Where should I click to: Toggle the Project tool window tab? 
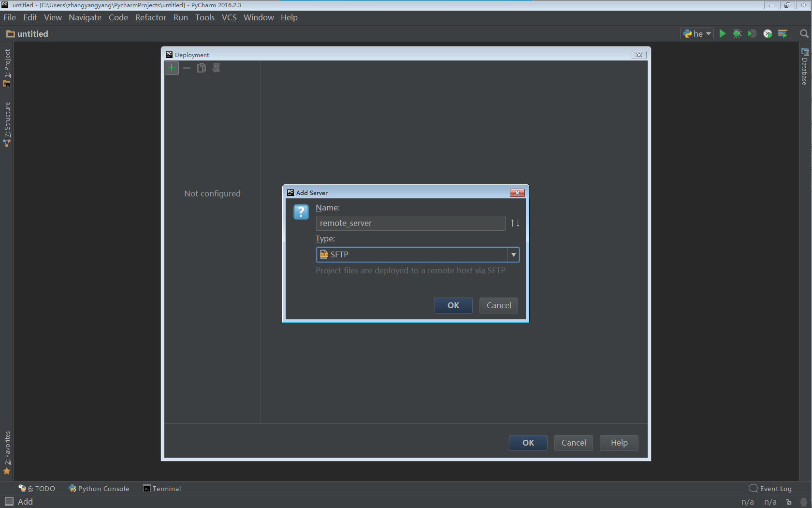click(x=7, y=68)
